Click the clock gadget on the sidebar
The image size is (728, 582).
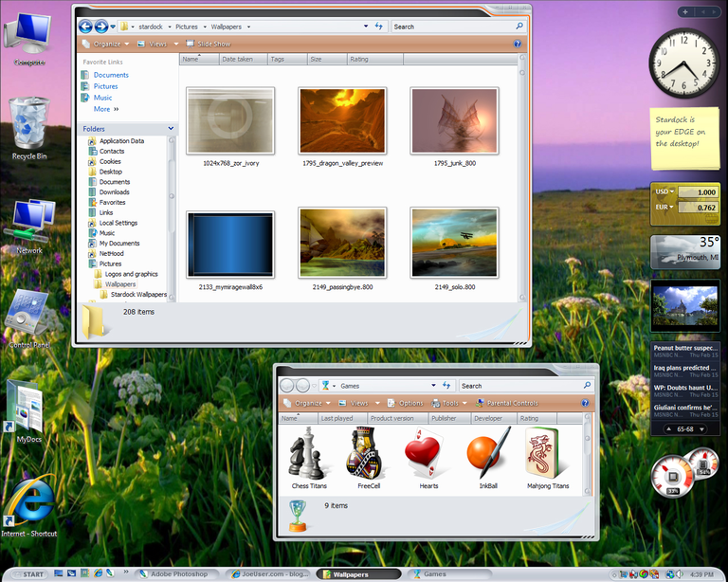pyautogui.click(x=683, y=64)
